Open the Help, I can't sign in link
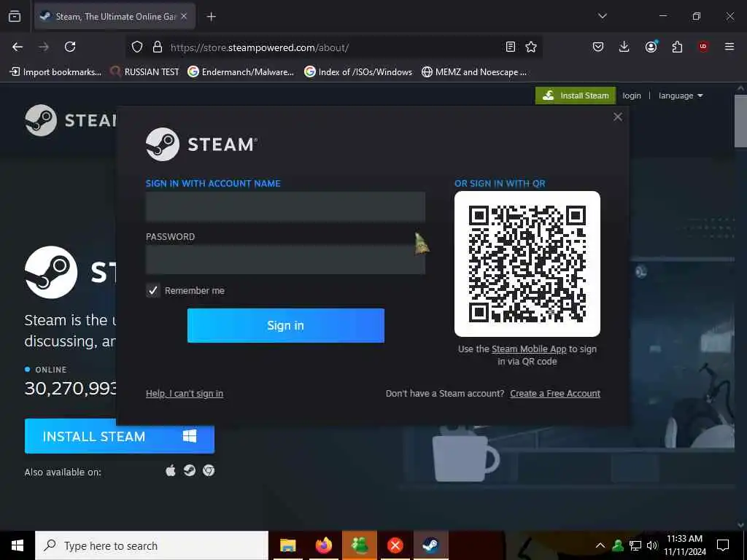 click(185, 393)
